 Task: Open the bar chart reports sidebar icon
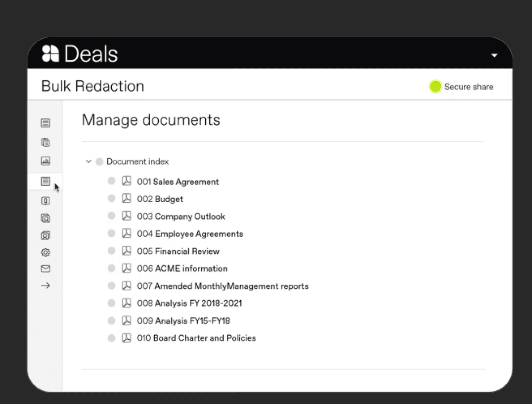[45, 161]
